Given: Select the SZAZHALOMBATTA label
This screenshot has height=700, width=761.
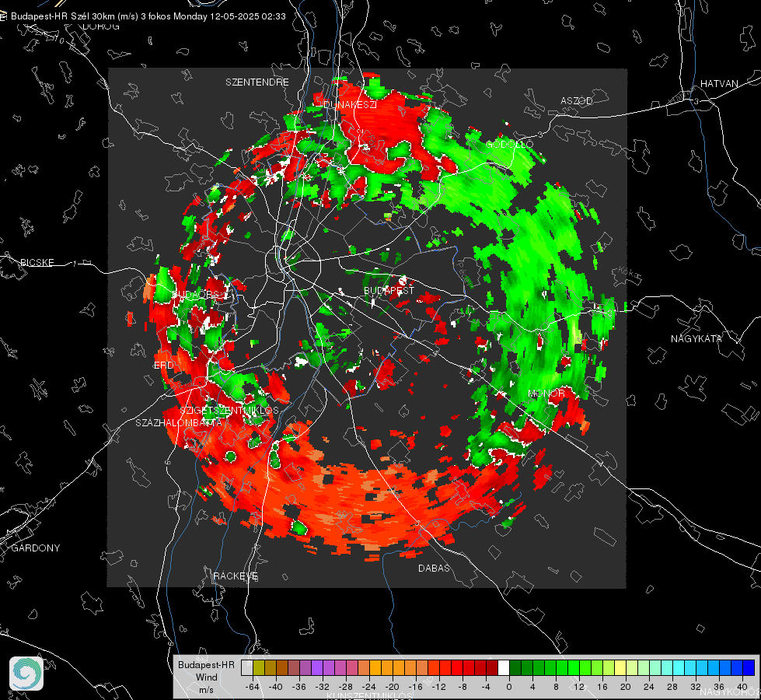Looking at the screenshot, I should pyautogui.click(x=179, y=422).
